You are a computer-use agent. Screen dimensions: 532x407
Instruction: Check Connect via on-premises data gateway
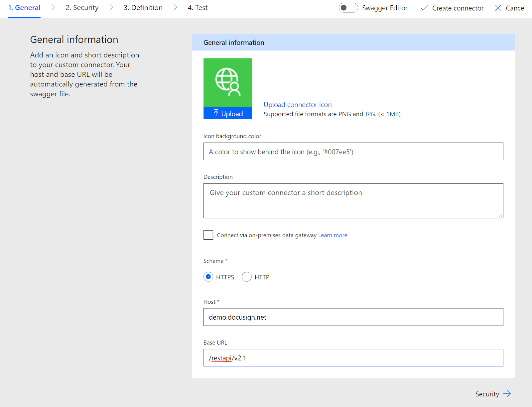[x=208, y=235]
